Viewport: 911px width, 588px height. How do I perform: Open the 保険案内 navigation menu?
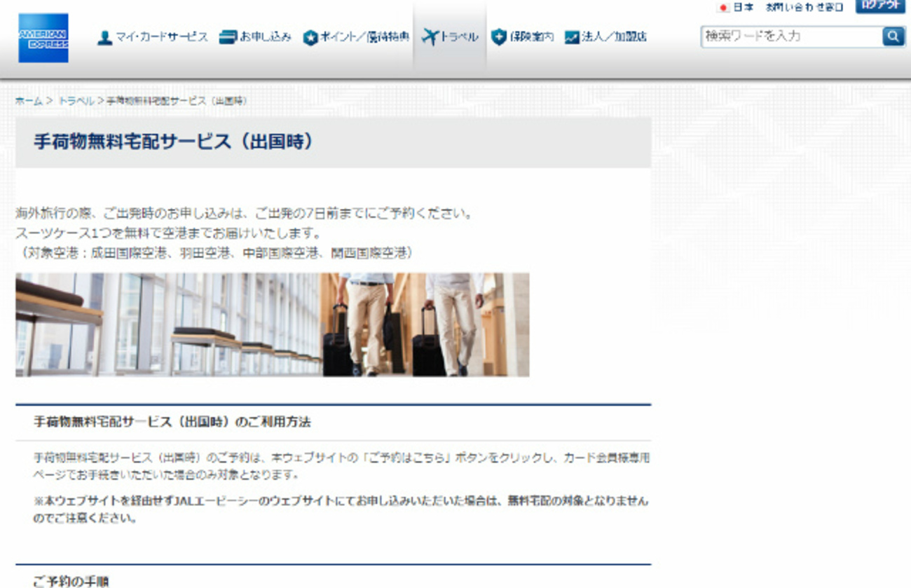coord(523,37)
